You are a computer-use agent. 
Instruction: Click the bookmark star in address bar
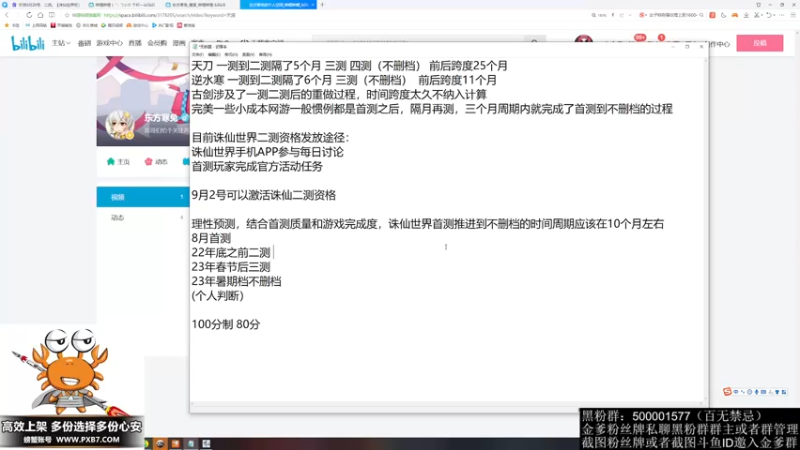point(67,15)
